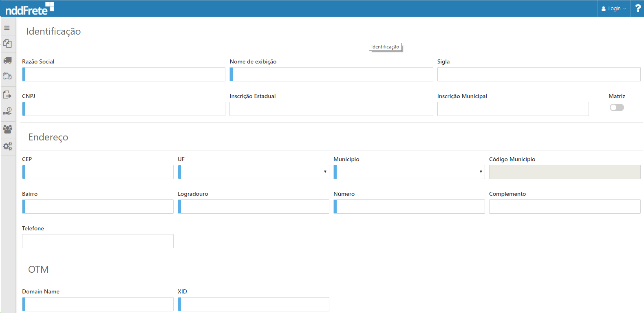Click the documents (copy pages) sidebar icon
Screen dimensions: 644x313
pos(7,43)
